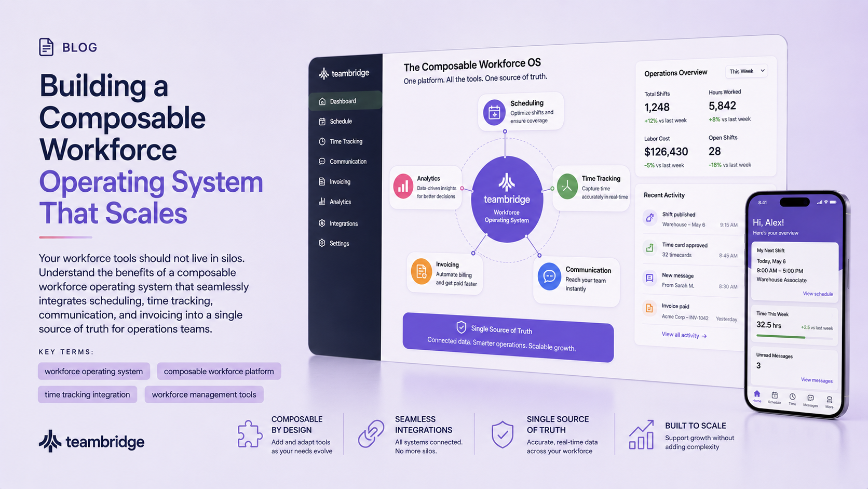Click the composable workforce platform tag
Viewport: 868px width, 489px height.
pyautogui.click(x=219, y=371)
